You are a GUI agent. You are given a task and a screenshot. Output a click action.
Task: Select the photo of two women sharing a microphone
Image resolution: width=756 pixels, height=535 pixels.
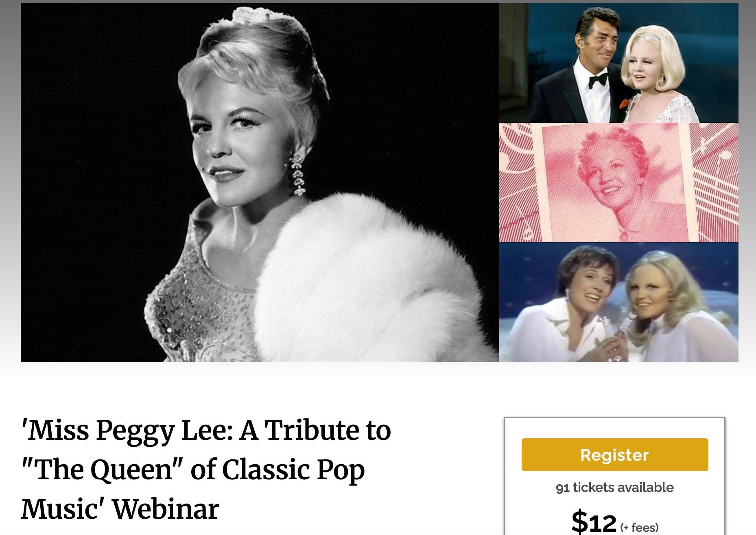tap(618, 302)
